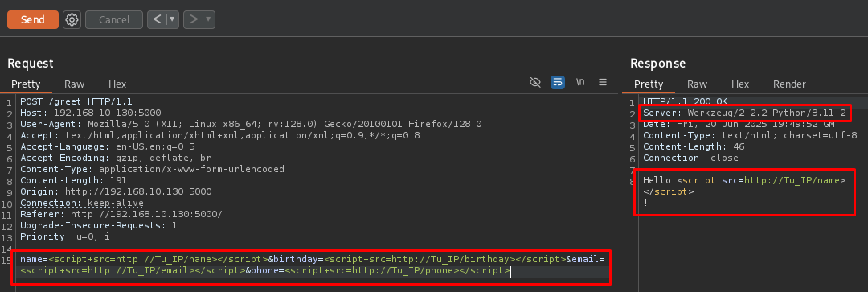Click the Upgrade-Insecure-Requests header
Image resolution: width=868 pixels, height=292 pixels.
coord(99,225)
